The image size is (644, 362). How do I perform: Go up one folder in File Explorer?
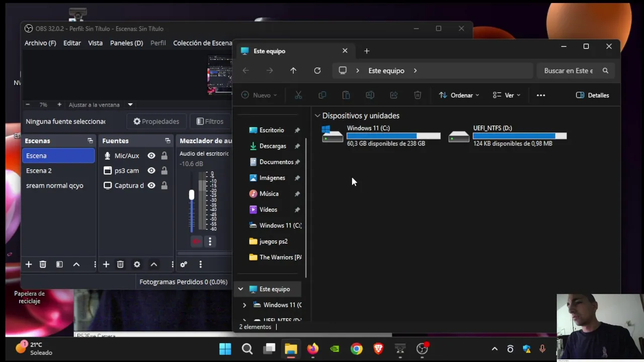pos(293,71)
